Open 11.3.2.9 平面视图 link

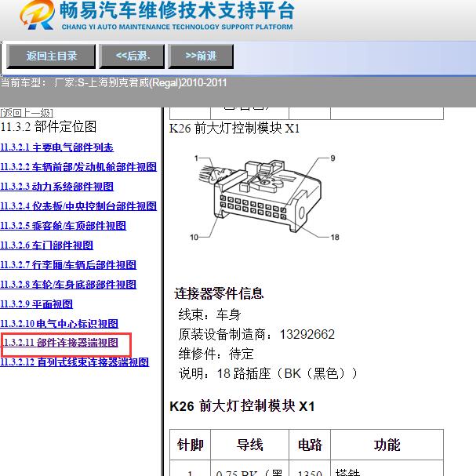(36, 304)
